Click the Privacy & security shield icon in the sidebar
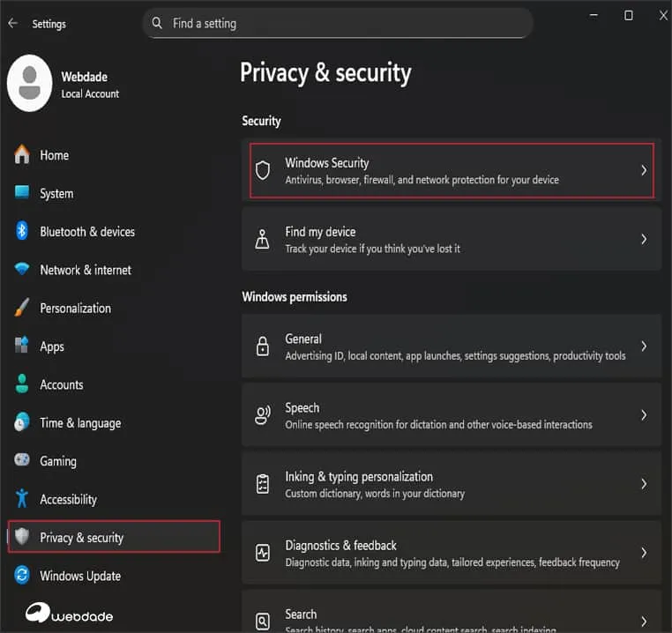 tap(22, 536)
